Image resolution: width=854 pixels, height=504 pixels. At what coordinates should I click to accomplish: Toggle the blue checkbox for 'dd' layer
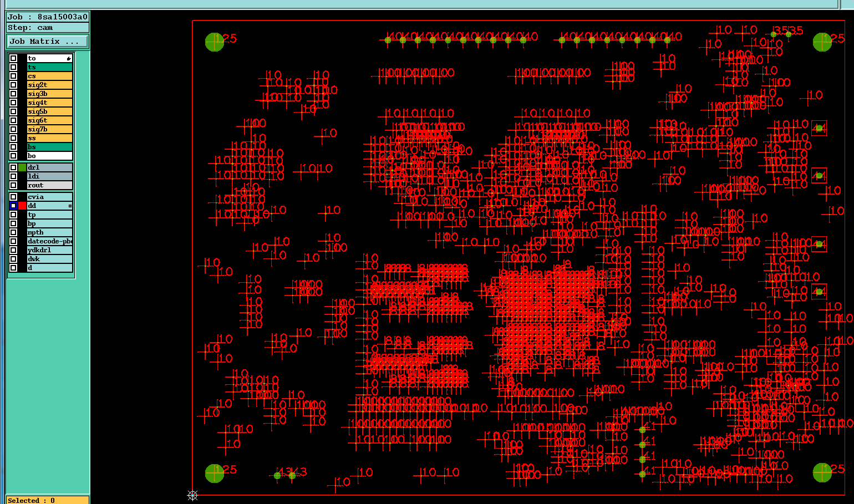tap(13, 206)
